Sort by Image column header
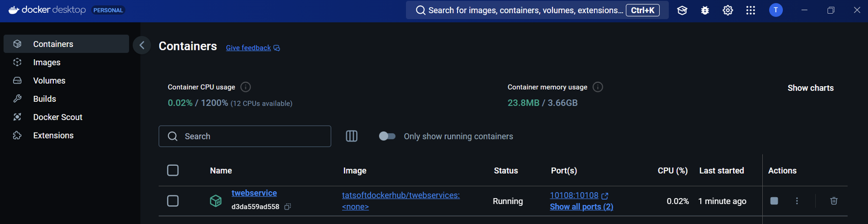The width and height of the screenshot is (868, 224). (x=355, y=171)
